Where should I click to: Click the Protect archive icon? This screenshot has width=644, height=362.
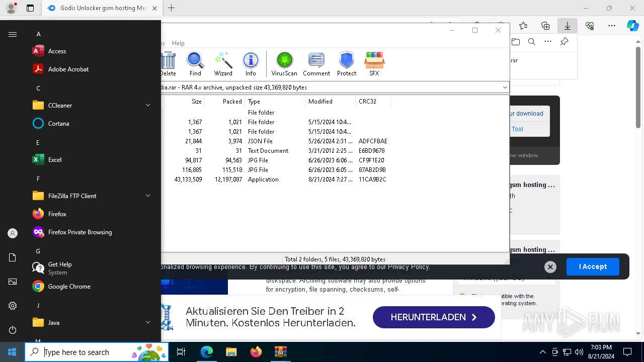(x=347, y=64)
